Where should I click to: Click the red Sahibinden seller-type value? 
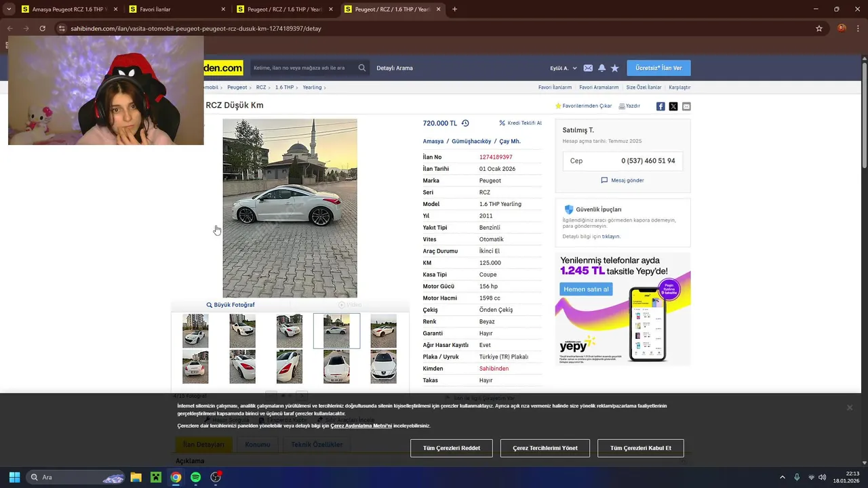(x=494, y=369)
